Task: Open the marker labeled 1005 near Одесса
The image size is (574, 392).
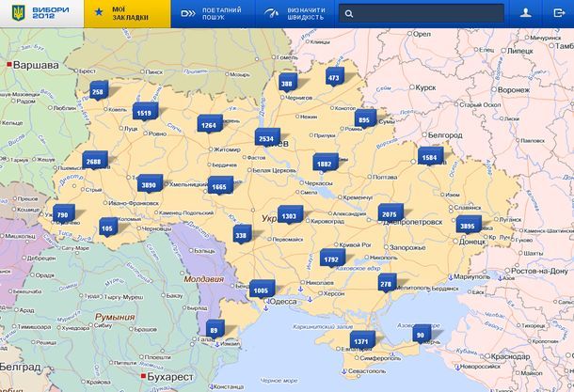Action: point(261,291)
